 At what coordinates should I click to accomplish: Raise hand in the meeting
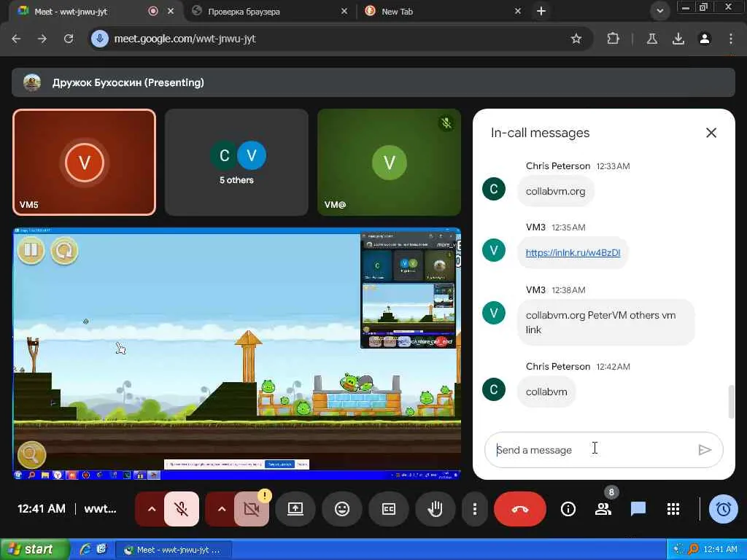point(435,509)
